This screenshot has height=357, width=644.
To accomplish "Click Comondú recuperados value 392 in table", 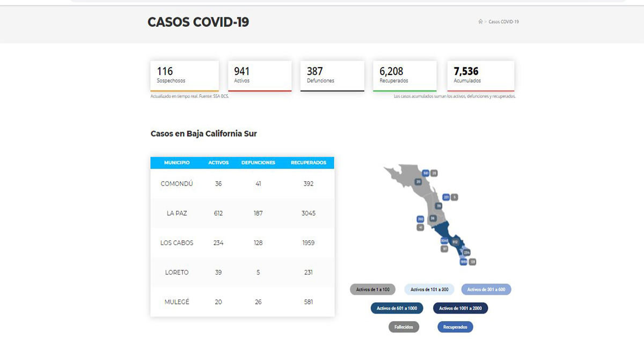I will pyautogui.click(x=308, y=183).
